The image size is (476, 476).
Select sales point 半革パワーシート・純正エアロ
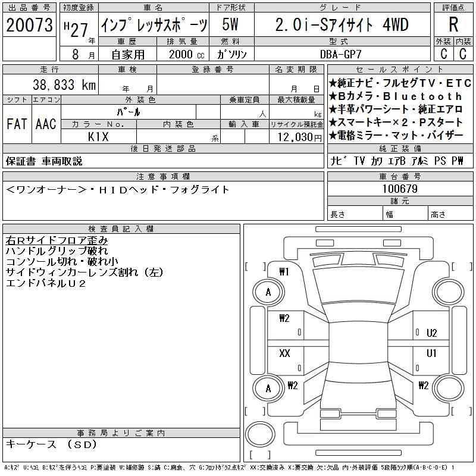click(x=396, y=109)
